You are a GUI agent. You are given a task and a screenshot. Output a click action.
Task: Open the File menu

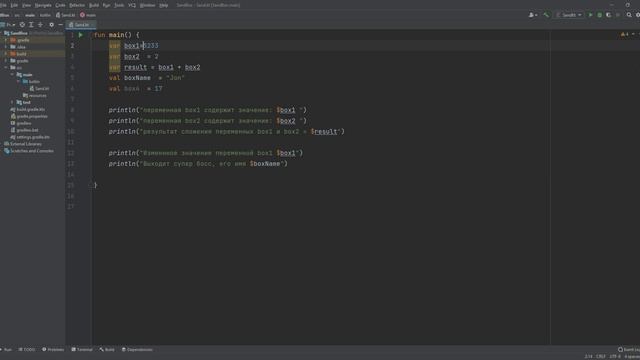[x=3, y=5]
